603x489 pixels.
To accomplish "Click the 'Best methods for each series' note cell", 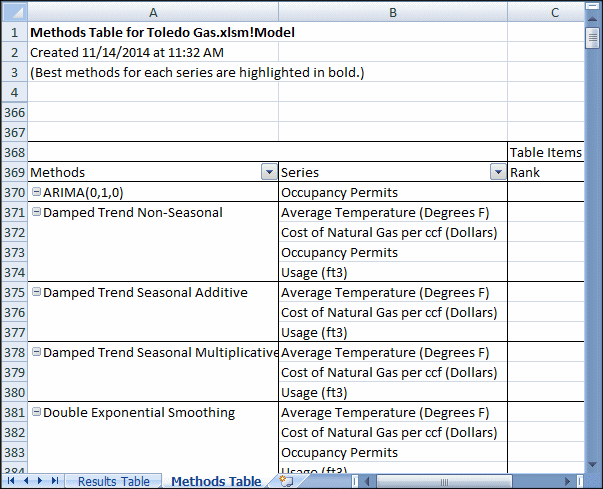I will coord(197,72).
